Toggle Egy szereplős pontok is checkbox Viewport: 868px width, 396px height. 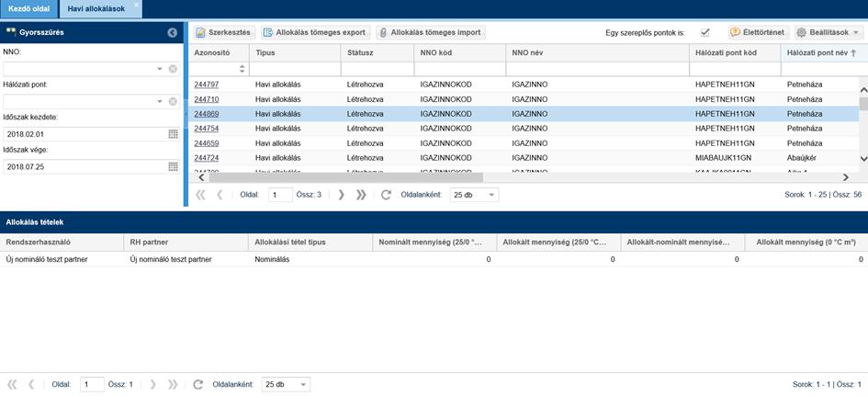(x=705, y=33)
